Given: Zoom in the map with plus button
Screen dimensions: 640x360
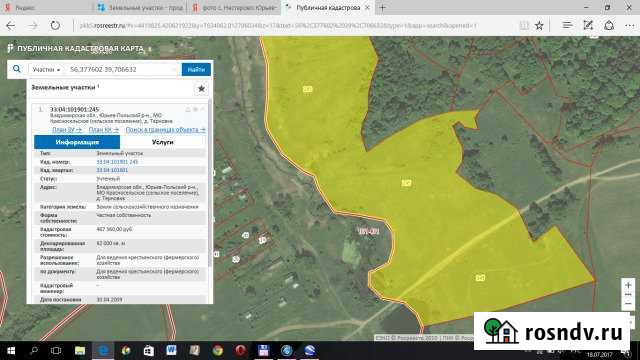Looking at the screenshot, I should coord(628,285).
